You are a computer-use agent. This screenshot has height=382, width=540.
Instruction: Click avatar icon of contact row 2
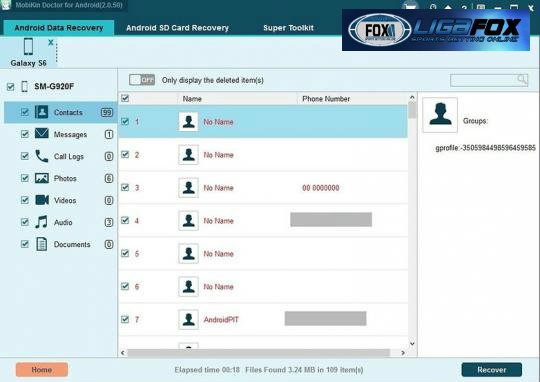(188, 155)
